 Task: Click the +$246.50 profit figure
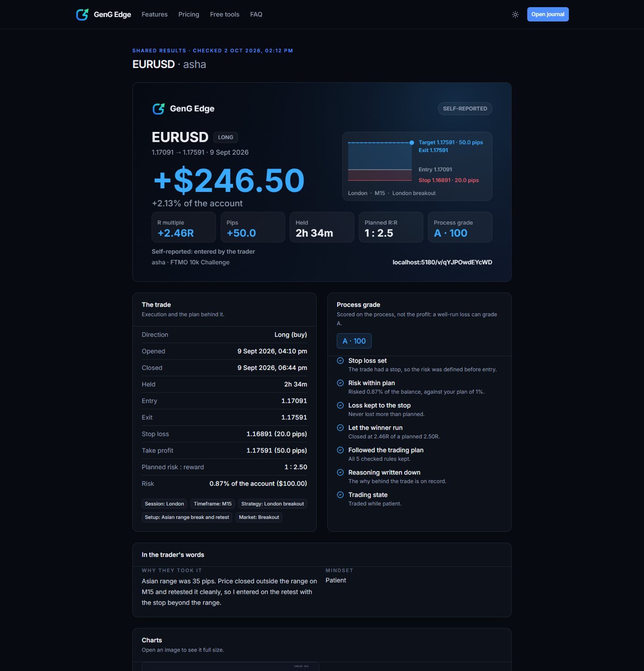tap(229, 180)
